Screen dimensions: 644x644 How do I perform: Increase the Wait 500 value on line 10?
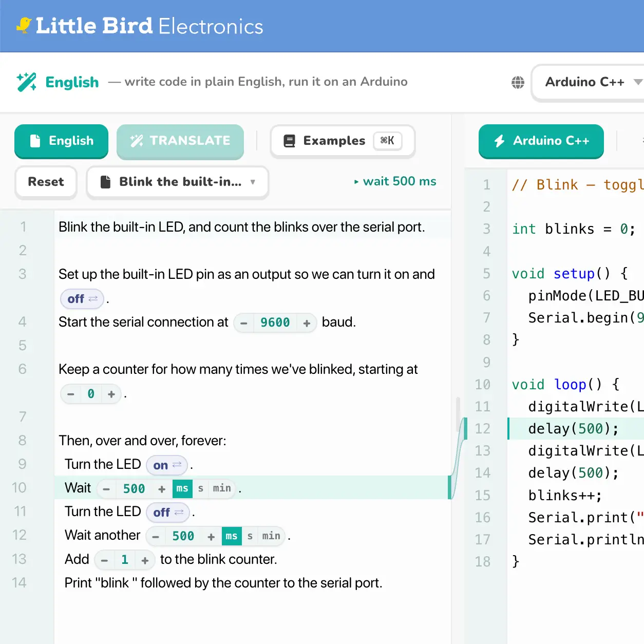click(162, 489)
